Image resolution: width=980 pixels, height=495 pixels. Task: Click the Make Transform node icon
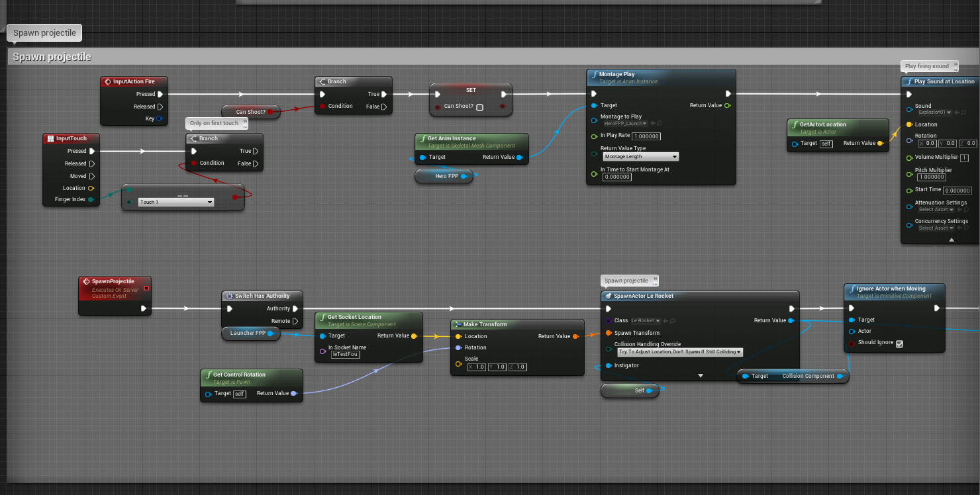click(x=458, y=324)
